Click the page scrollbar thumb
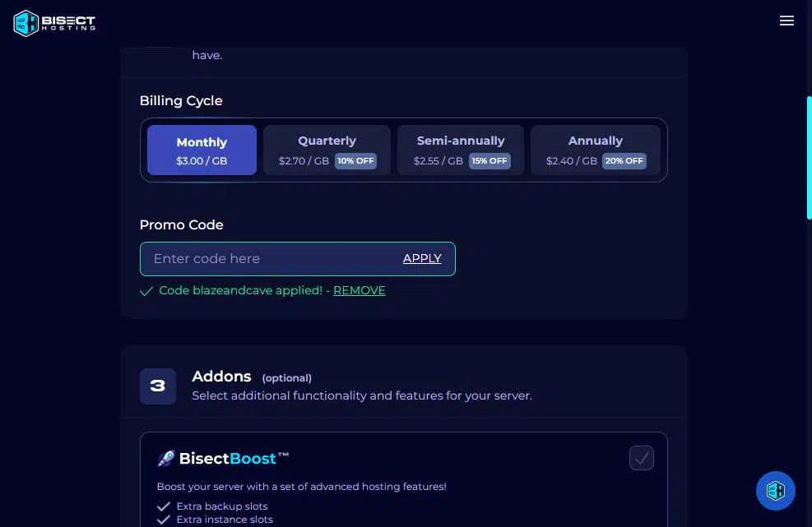Image resolution: width=812 pixels, height=527 pixels. (809, 158)
